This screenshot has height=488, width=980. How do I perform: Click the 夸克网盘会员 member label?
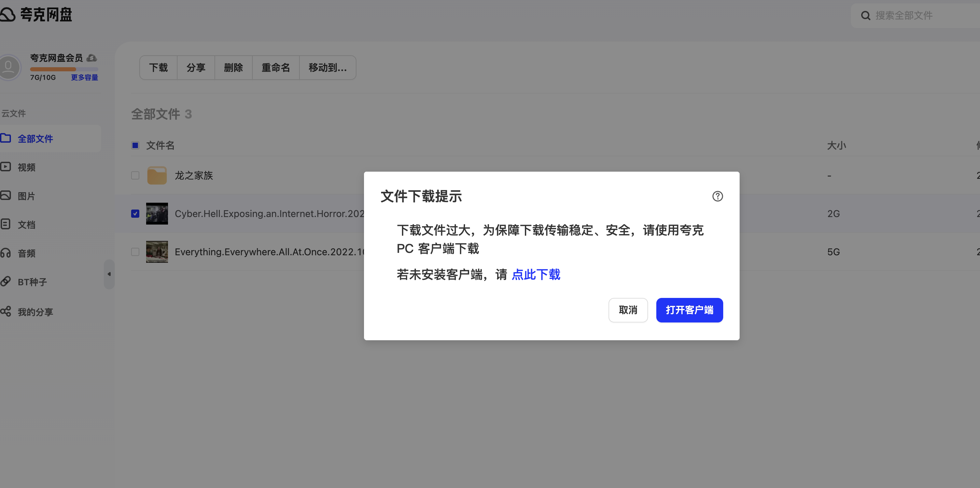point(56,58)
